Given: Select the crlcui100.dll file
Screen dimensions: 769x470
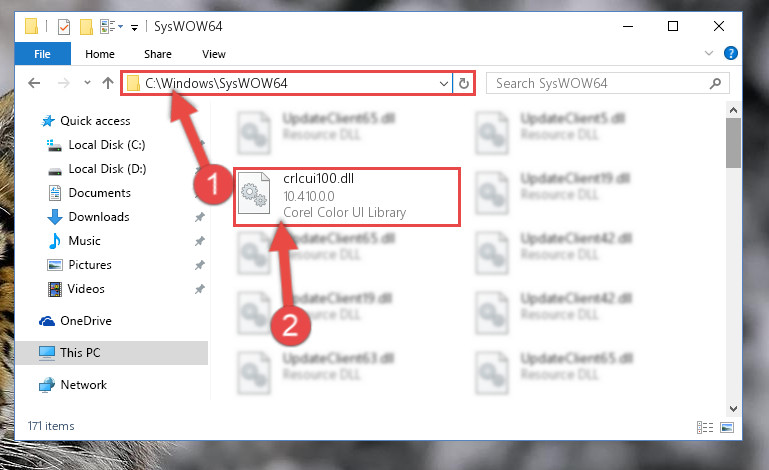Looking at the screenshot, I should [x=347, y=196].
